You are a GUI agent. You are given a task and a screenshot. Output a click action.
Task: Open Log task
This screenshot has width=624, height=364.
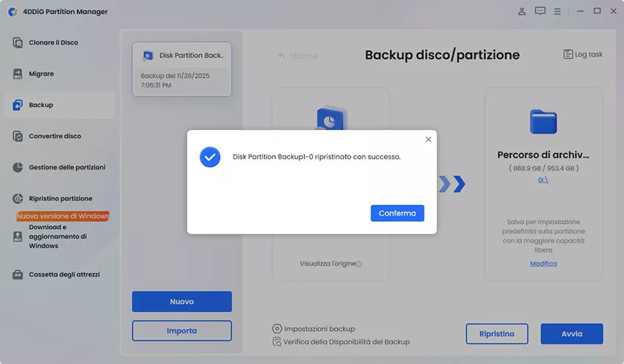[583, 54]
